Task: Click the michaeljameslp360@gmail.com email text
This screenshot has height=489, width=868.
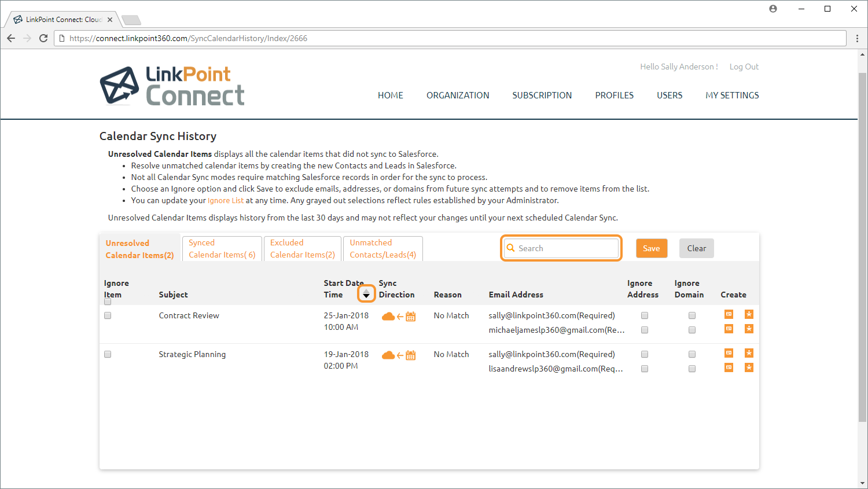Action: click(x=557, y=330)
